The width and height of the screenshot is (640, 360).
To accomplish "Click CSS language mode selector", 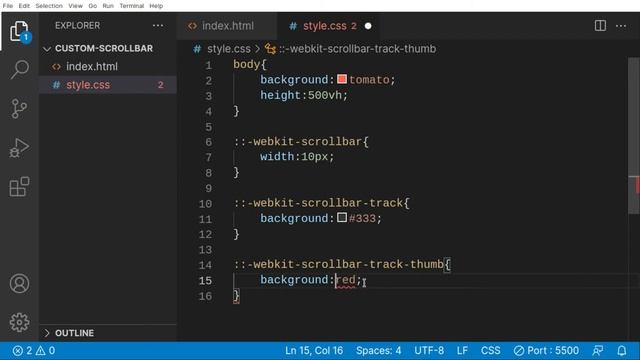I will pyautogui.click(x=491, y=351).
